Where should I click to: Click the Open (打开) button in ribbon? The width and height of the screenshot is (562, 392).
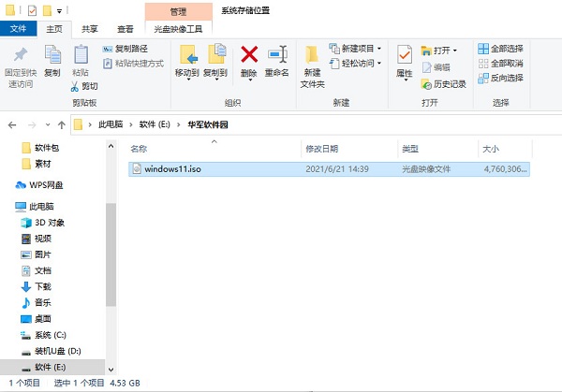click(x=439, y=51)
